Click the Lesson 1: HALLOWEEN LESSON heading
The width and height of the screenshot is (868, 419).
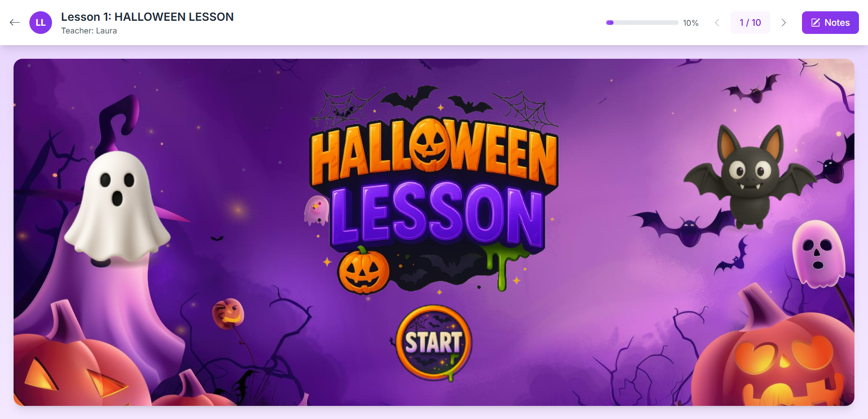[x=147, y=17]
